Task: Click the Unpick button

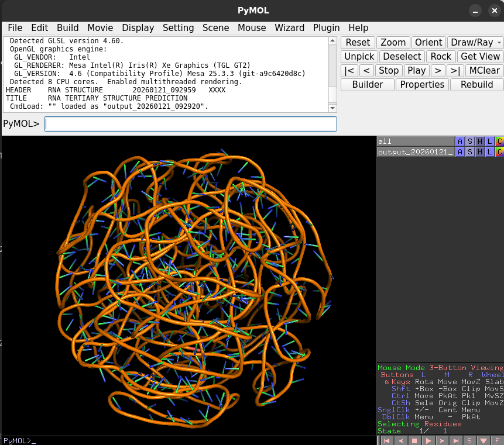Action: [x=359, y=57]
